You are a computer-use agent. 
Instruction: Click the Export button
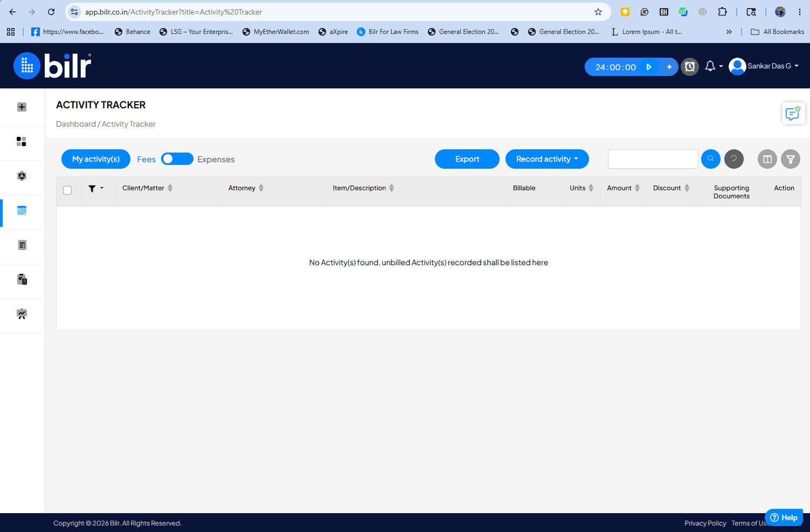click(467, 159)
